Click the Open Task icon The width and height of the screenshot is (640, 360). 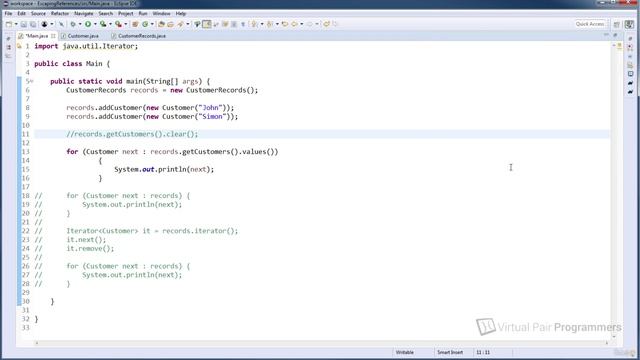pyautogui.click(x=170, y=24)
